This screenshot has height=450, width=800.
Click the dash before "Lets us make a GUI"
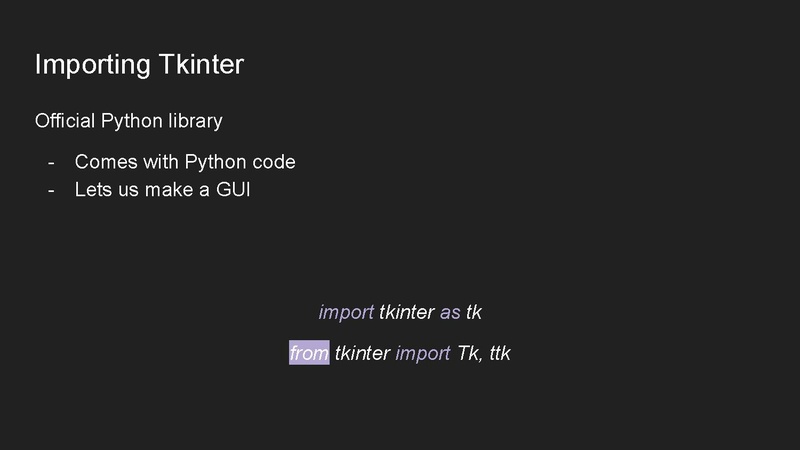coord(51,189)
